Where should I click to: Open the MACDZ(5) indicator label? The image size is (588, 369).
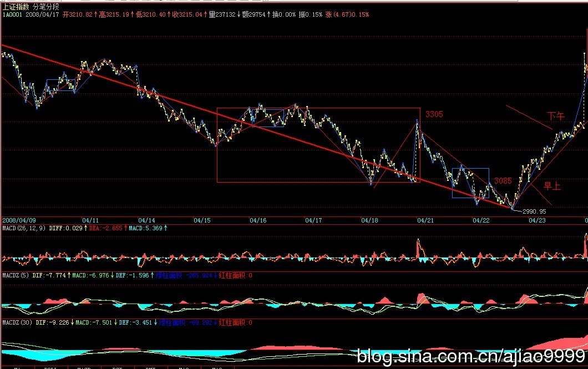tap(16, 275)
